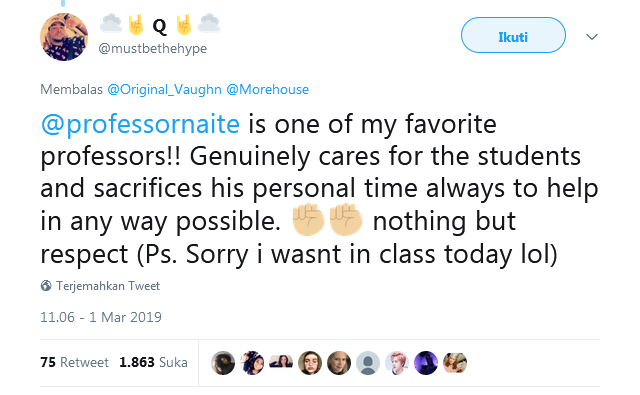The height and width of the screenshot is (395, 640).
Task: Open the @mustbethehype handle
Action: pyautogui.click(x=153, y=49)
